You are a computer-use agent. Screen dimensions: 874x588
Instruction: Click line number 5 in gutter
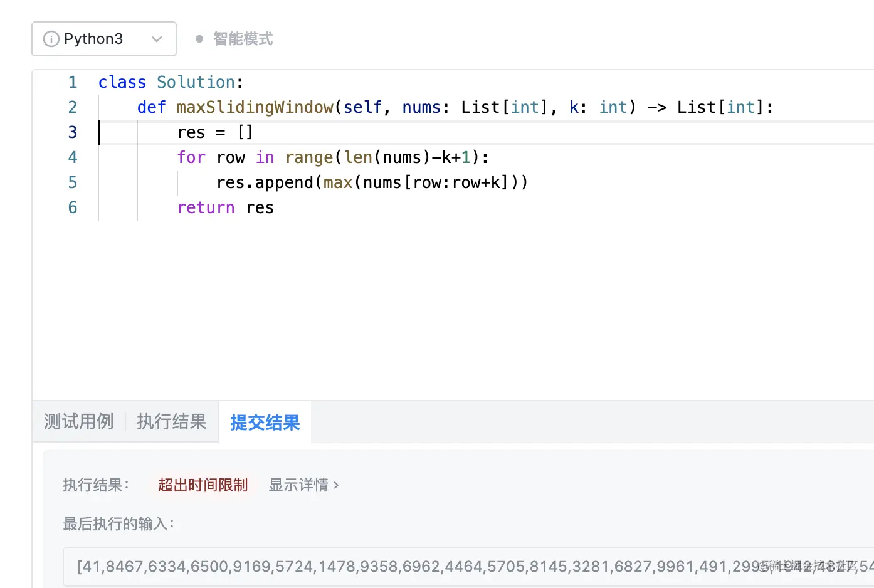[x=73, y=182]
